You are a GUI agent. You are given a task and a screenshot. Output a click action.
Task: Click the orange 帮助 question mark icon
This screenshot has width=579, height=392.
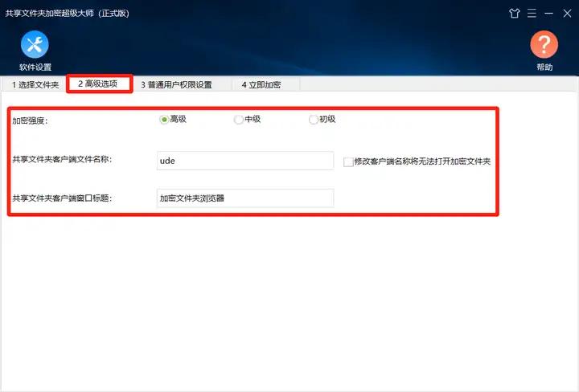pyautogui.click(x=544, y=45)
